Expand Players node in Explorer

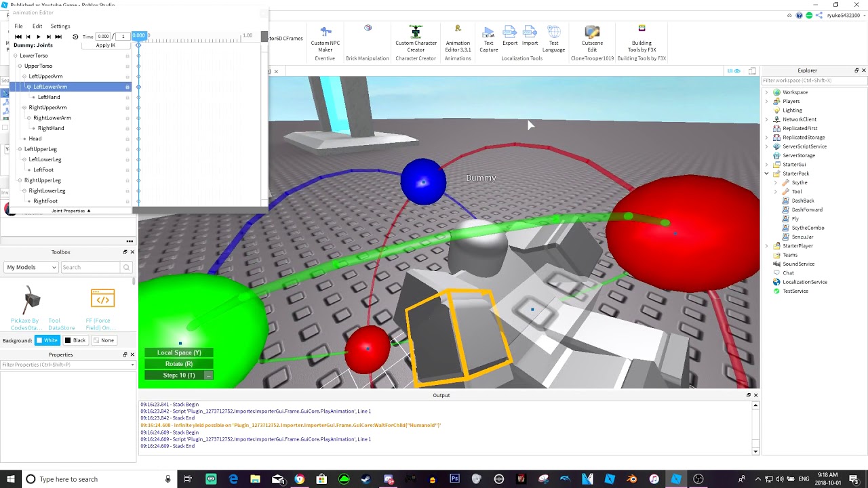point(767,101)
